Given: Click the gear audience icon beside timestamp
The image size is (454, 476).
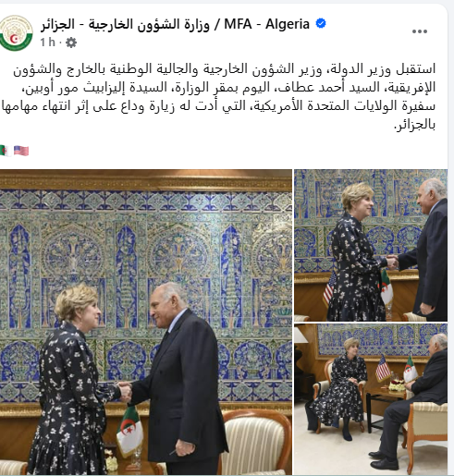Looking at the screenshot, I should pyautogui.click(x=71, y=43).
